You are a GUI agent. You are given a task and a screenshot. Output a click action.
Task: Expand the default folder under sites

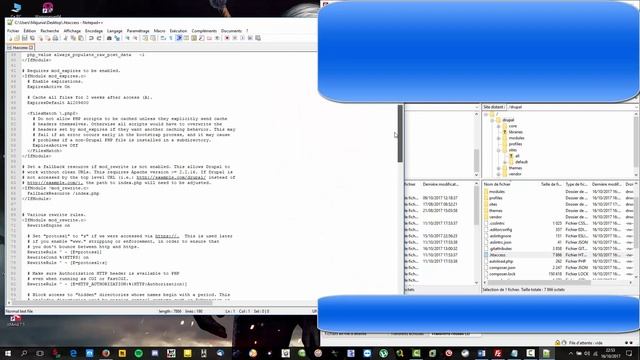[504, 162]
